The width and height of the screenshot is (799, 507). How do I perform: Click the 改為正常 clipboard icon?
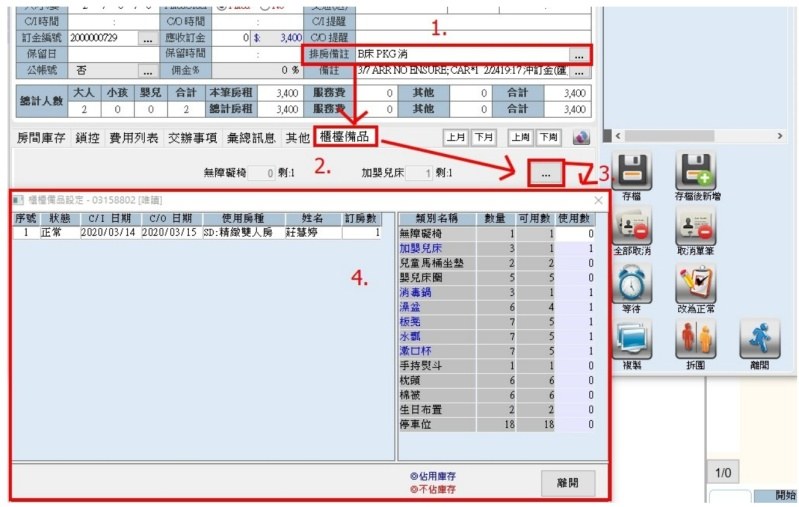coord(696,284)
